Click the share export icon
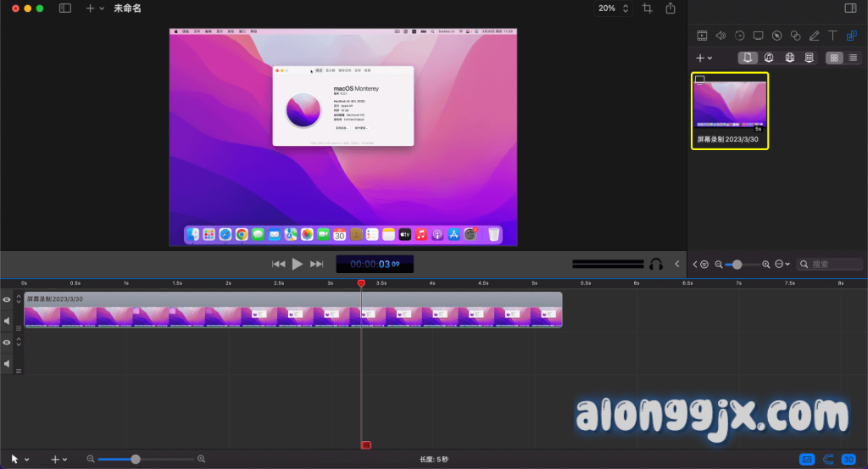Viewport: 868px width, 469px height. (670, 8)
